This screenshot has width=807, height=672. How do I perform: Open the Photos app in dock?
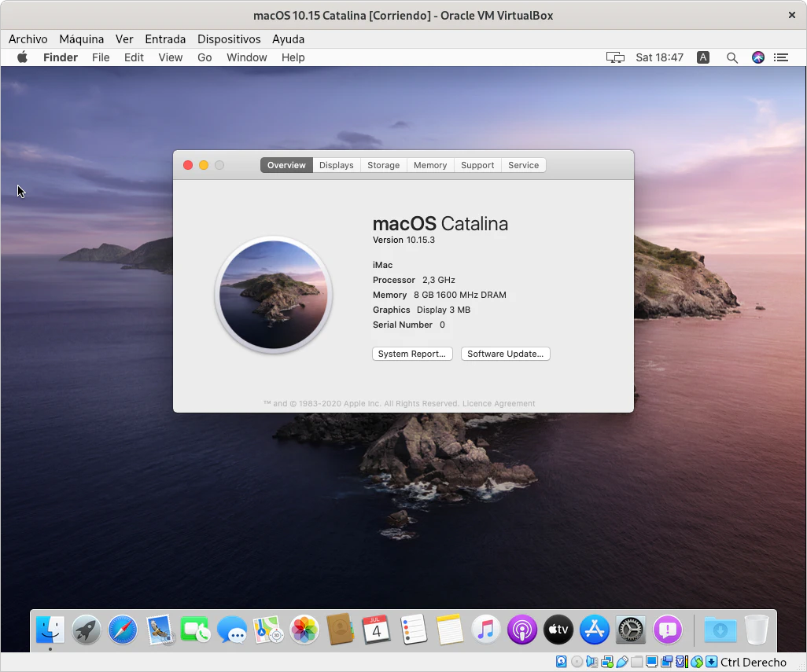(x=304, y=630)
